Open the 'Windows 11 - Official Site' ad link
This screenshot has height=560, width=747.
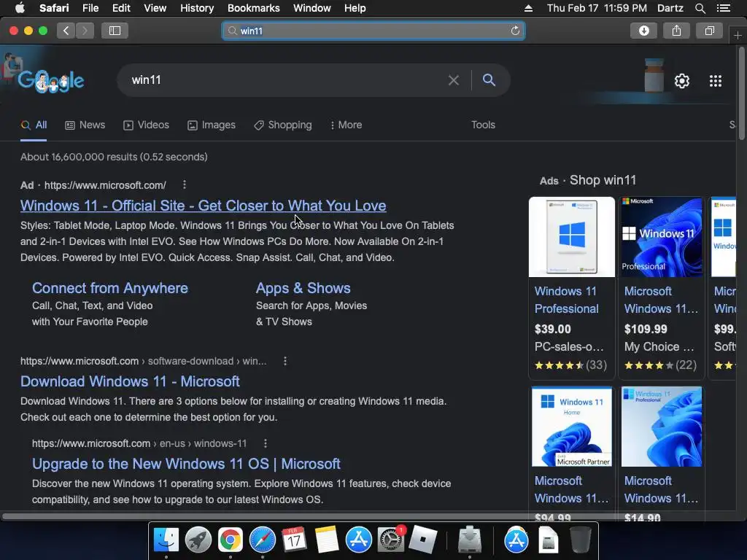click(203, 206)
